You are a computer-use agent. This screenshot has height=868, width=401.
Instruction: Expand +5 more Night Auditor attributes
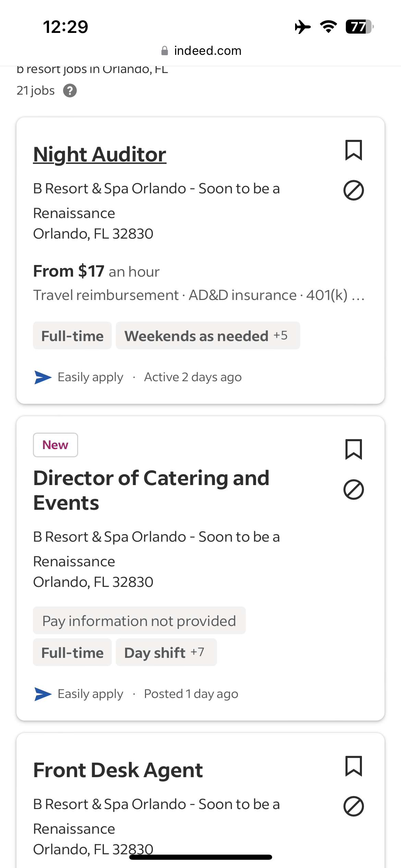click(280, 335)
